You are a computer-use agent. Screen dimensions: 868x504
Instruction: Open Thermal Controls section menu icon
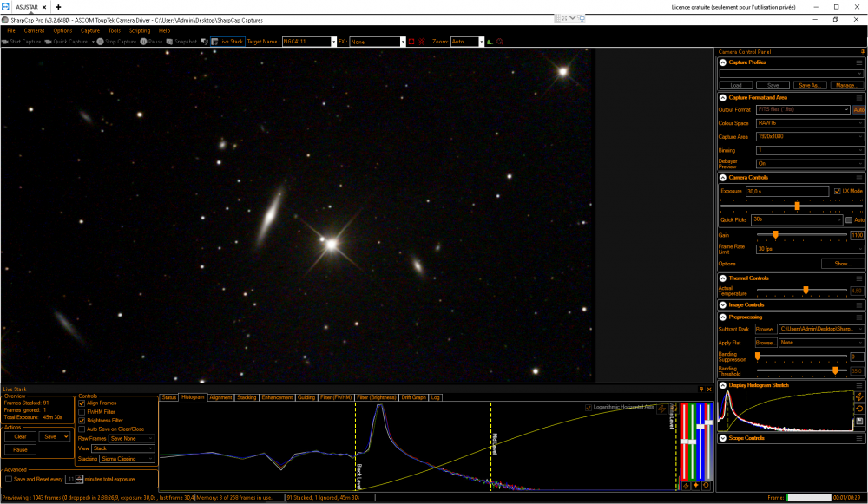click(x=859, y=278)
